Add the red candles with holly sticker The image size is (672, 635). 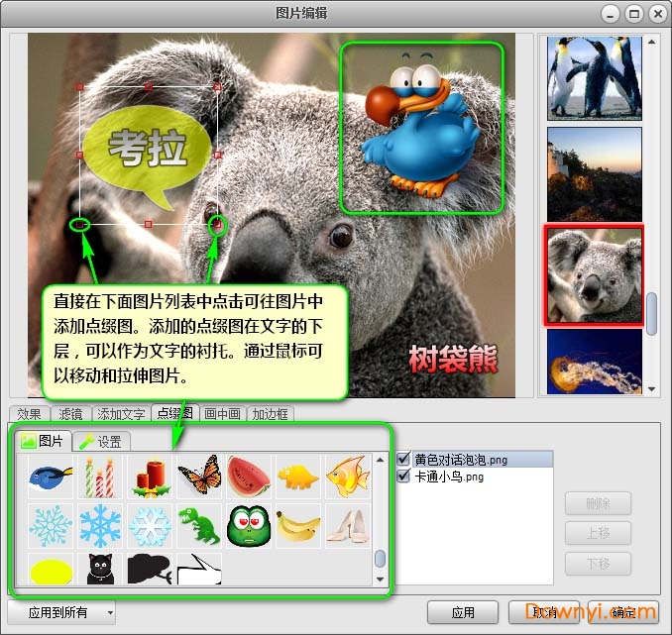(x=149, y=476)
